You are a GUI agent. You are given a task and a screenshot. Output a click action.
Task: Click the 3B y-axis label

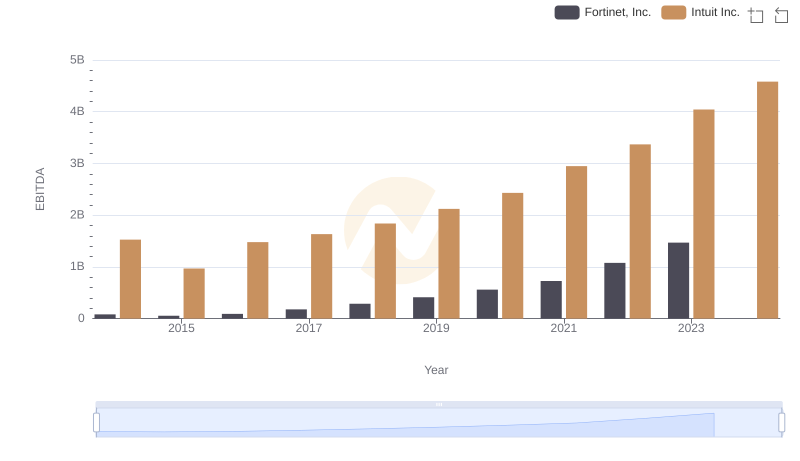[x=77, y=163]
